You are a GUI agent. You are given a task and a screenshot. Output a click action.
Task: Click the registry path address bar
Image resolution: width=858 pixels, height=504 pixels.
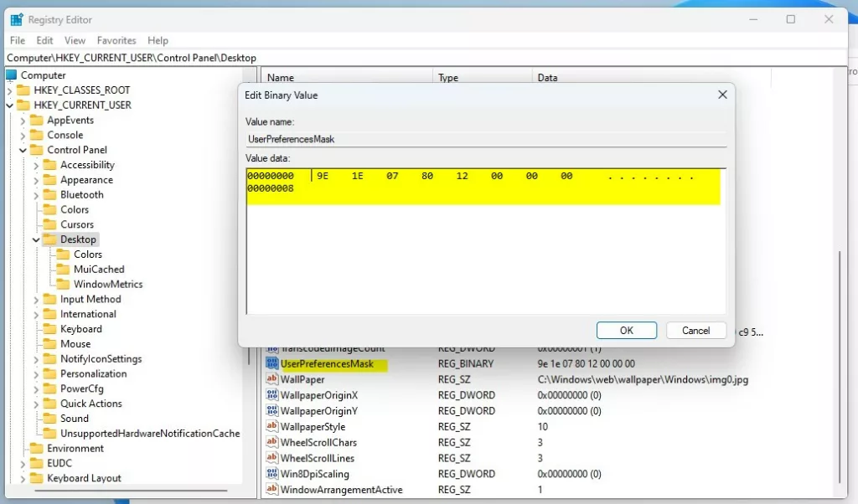[426, 58]
